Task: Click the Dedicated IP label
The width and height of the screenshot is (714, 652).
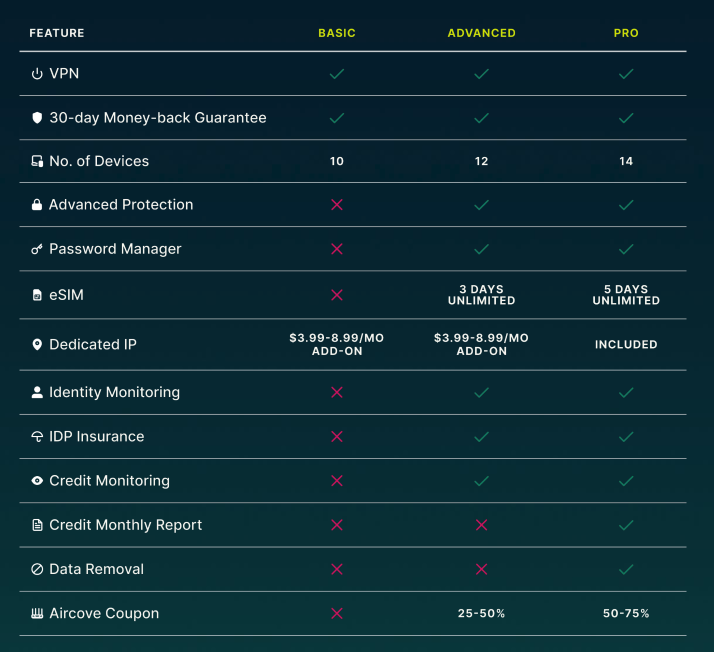Action: point(93,345)
